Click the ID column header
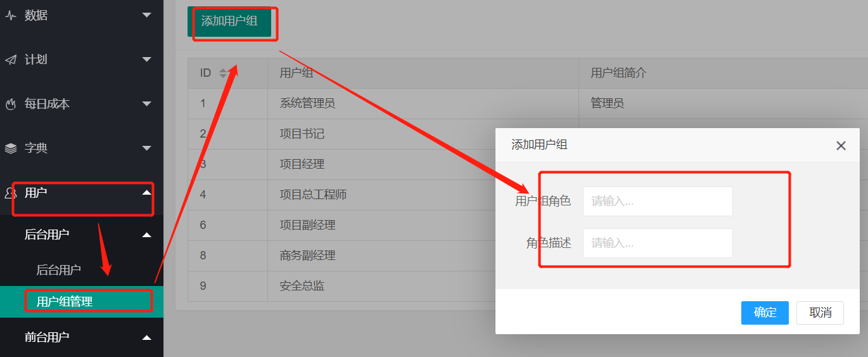Image resolution: width=868 pixels, height=357 pixels. [x=227, y=74]
